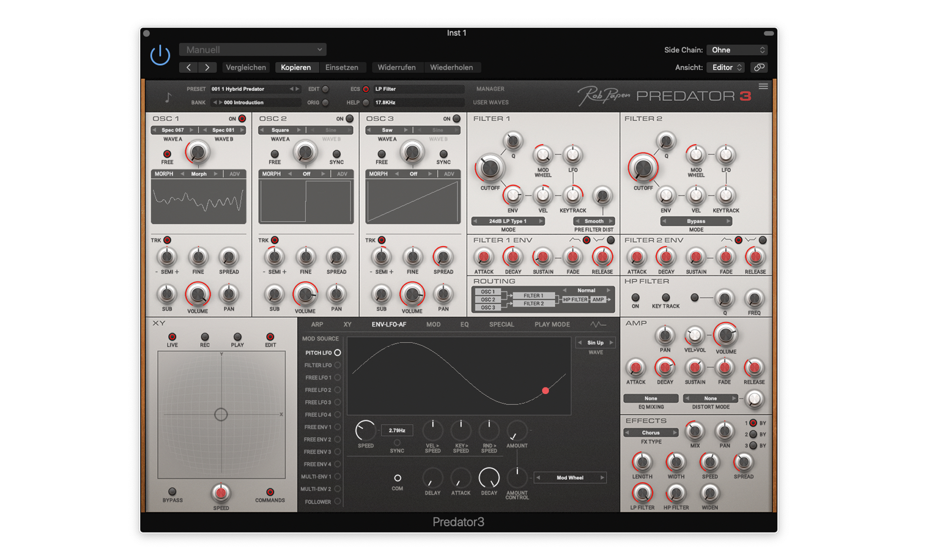Click the next LFO wave arrow after Sin Up
The width and height of the screenshot is (934, 560).
pyautogui.click(x=611, y=343)
